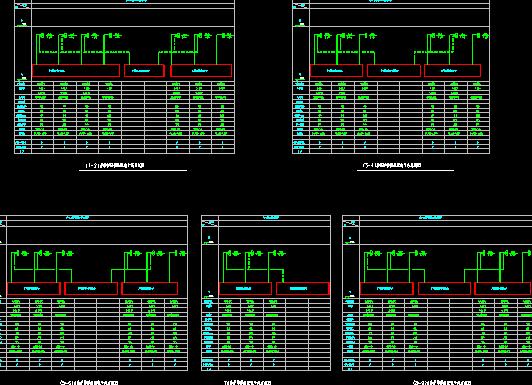
Task: Click the underlined title below top-left diagram
Action: point(115,166)
